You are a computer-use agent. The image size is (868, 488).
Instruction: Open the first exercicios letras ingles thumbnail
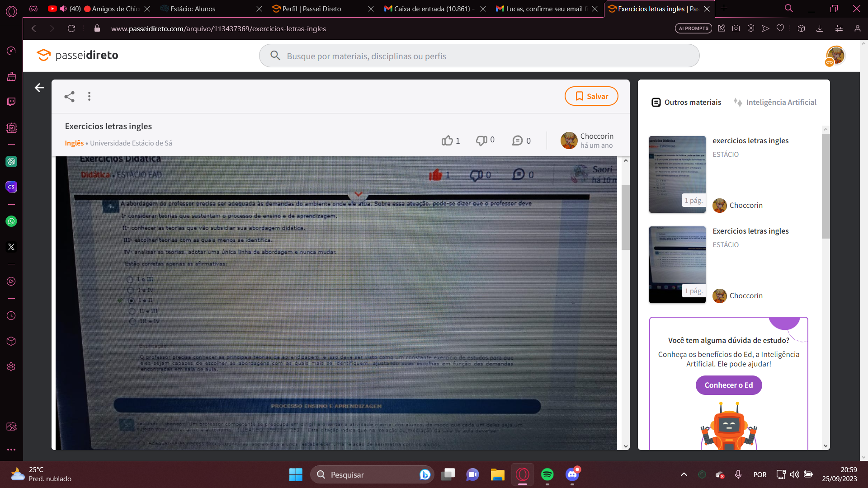(x=677, y=174)
